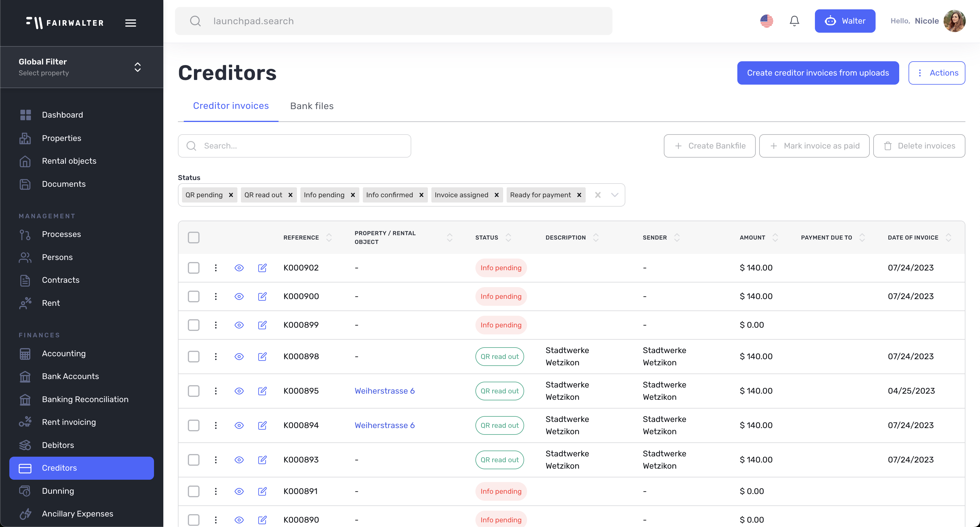The width and height of the screenshot is (980, 527).
Task: Click Create creditor invoices from uploads
Action: tap(818, 73)
